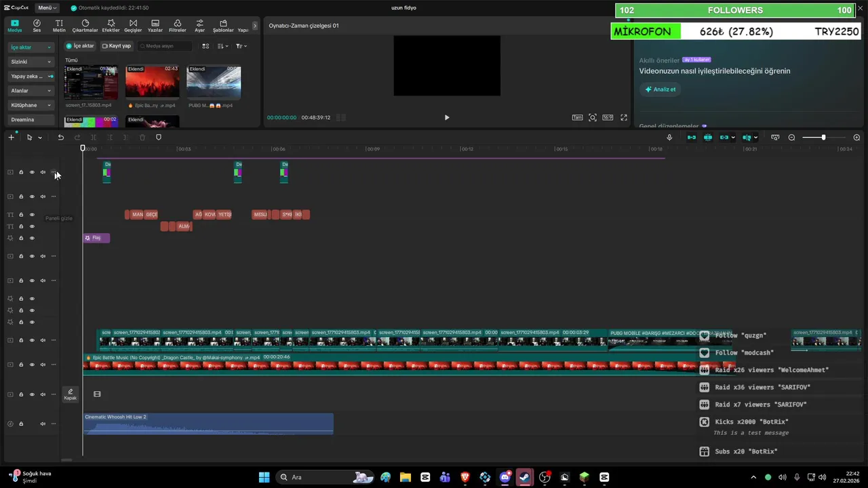Select the Cinematic Whoosh Hit Low 2 clip
The height and width of the screenshot is (488, 868).
coord(208,424)
